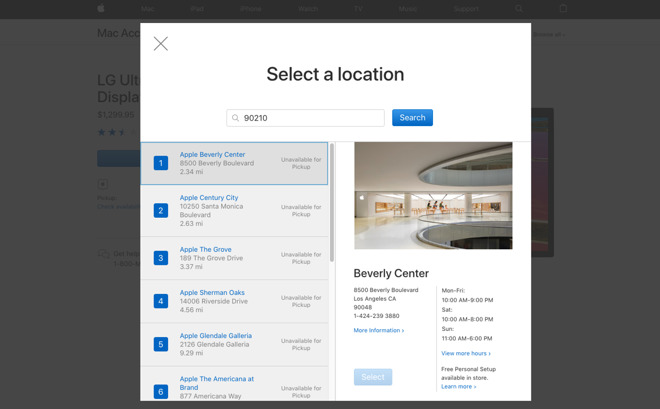The width and height of the screenshot is (660, 409).
Task: Click 2126 Glendale Galleria address
Action: tap(214, 344)
